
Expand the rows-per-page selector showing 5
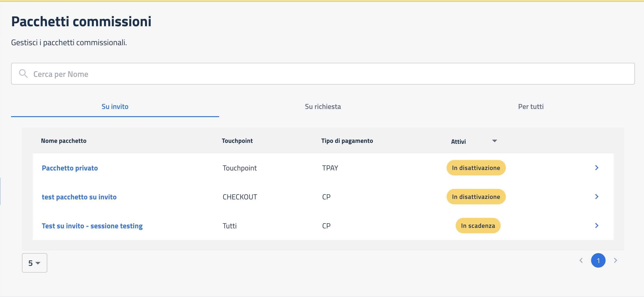[34, 263]
